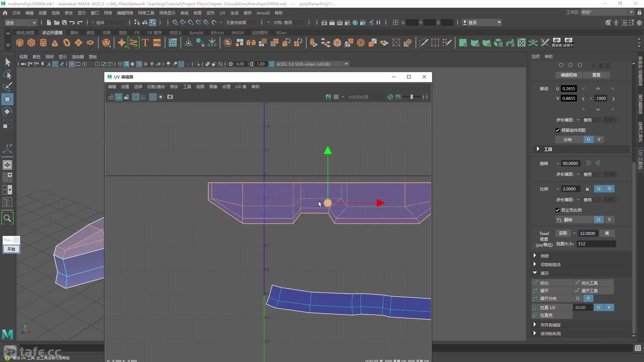Viewport: 644px width, 362px height.
Task: Create a polygon torus from shelf
Action: coord(67,43)
